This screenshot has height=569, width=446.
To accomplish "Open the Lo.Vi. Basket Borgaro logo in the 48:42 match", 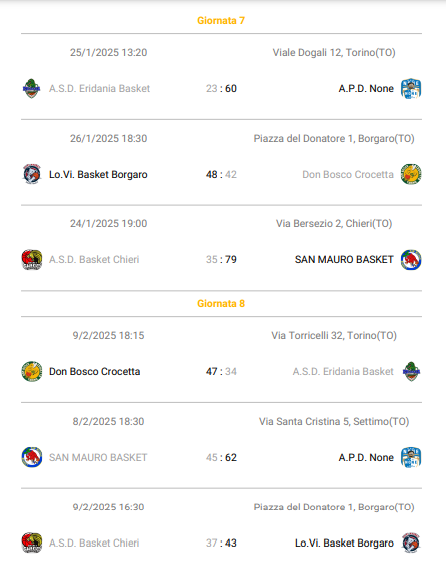I will tap(32, 174).
